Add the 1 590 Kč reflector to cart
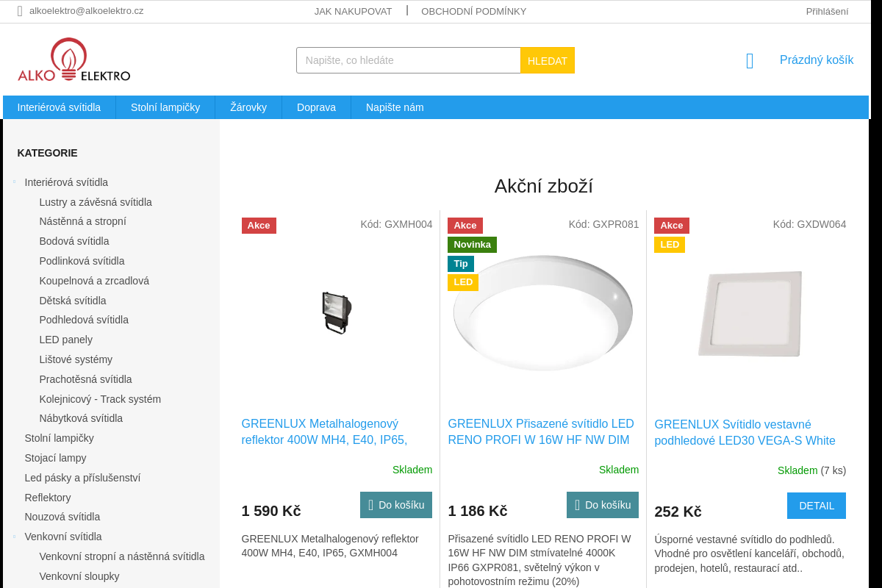 pos(396,505)
